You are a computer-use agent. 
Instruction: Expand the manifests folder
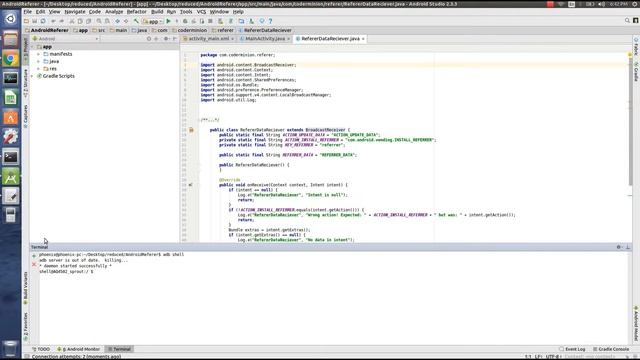[x=39, y=54]
